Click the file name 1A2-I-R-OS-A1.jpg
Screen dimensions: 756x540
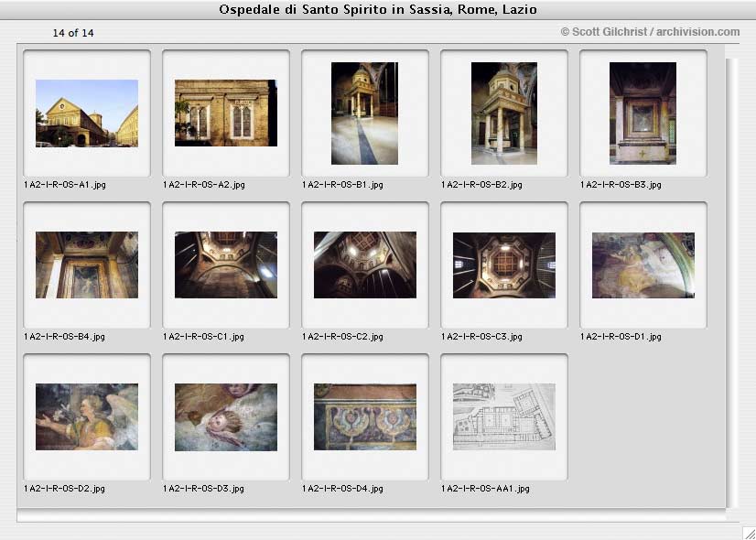pyautogui.click(x=65, y=185)
